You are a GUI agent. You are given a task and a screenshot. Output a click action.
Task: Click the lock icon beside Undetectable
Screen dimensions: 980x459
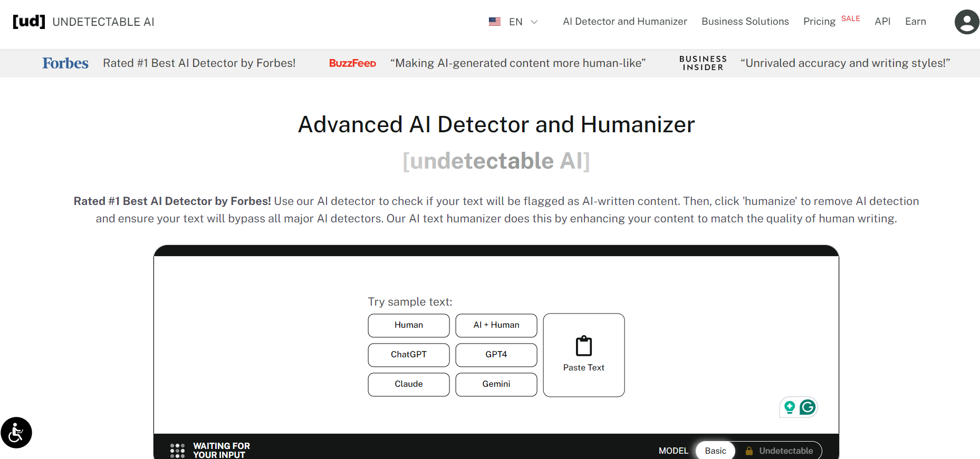point(749,451)
